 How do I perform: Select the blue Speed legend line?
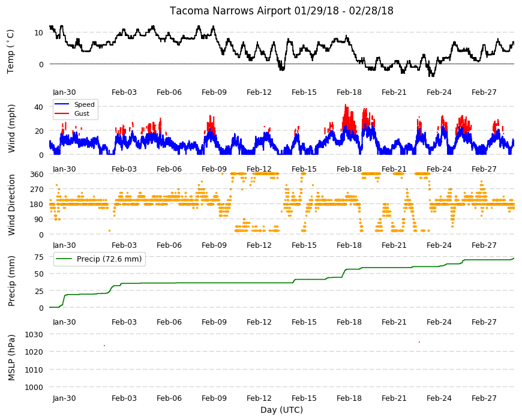(62, 104)
